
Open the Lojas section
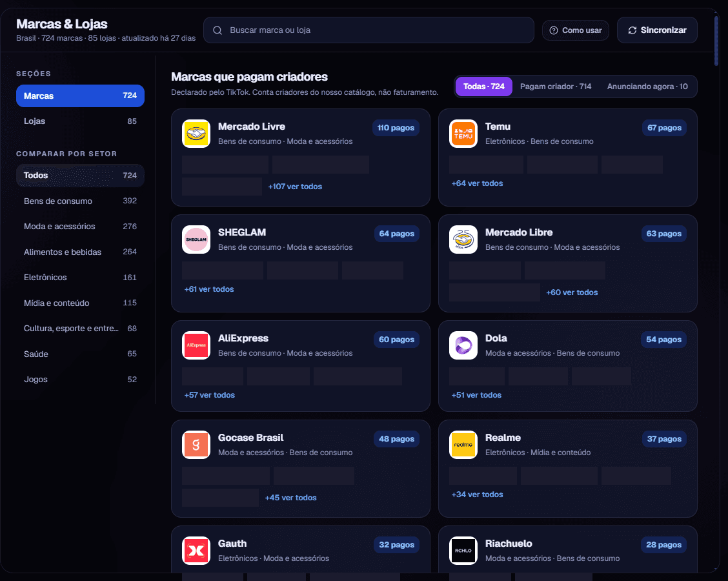click(x=80, y=121)
